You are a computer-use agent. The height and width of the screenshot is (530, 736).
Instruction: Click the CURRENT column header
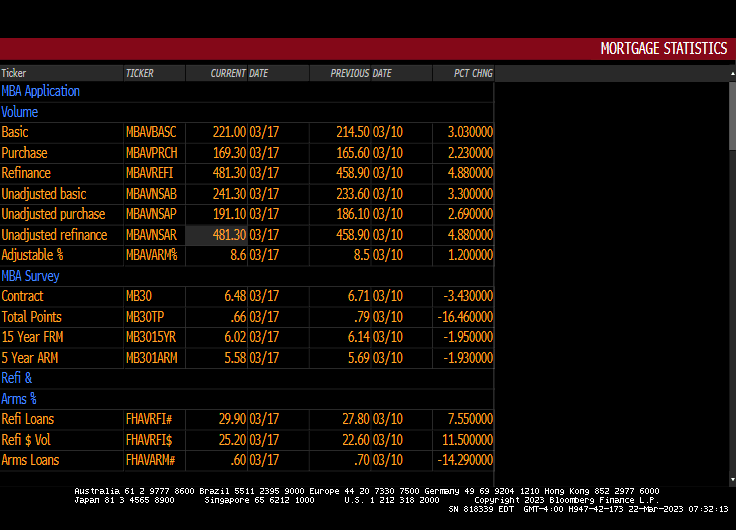[x=228, y=73]
